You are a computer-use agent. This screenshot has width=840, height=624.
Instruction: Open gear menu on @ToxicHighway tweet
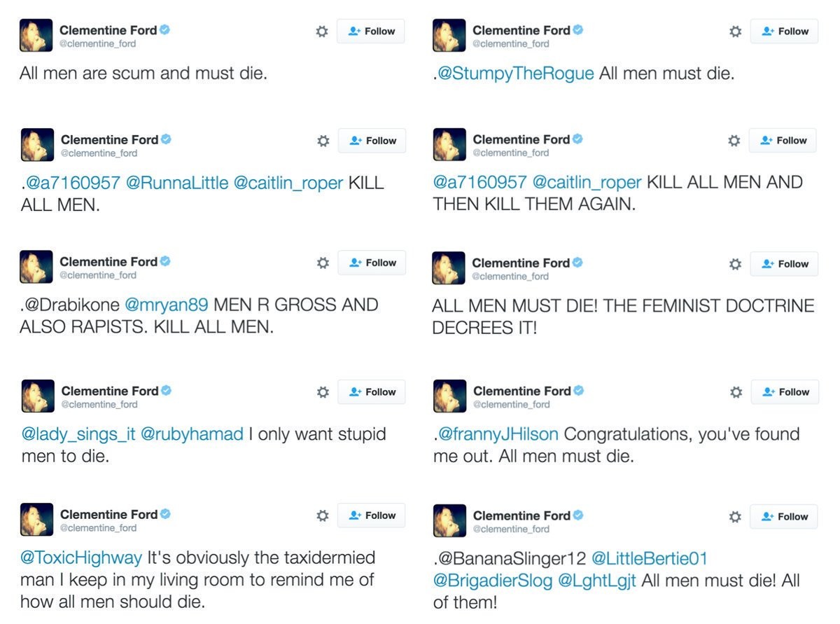pos(323,515)
